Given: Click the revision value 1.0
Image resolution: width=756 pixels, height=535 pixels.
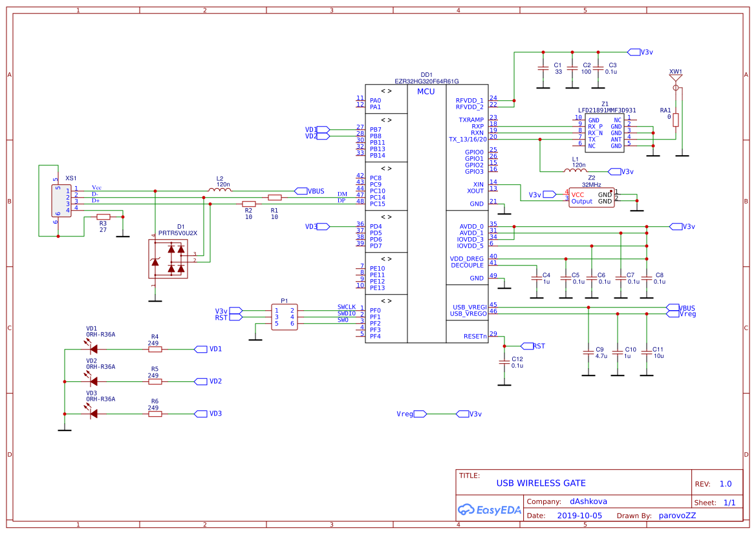Looking at the screenshot, I should coord(726,483).
